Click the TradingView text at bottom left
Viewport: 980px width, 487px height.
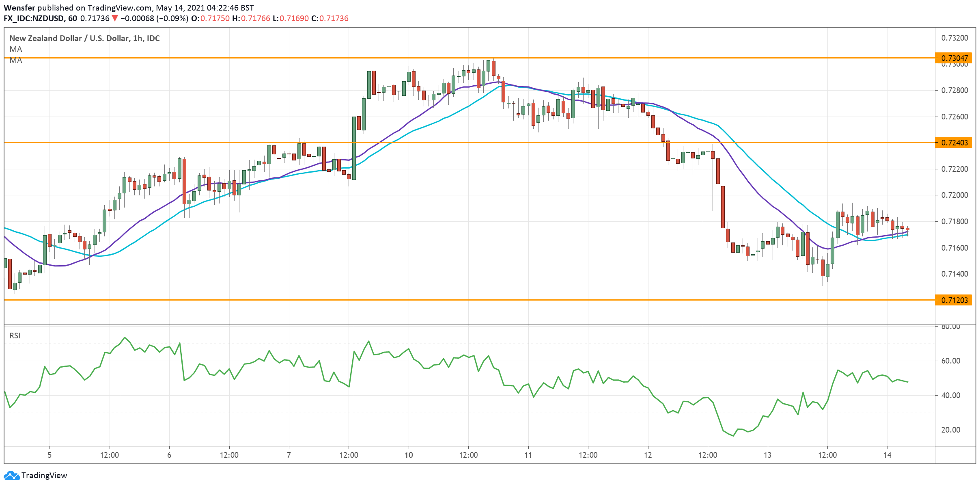(44, 475)
